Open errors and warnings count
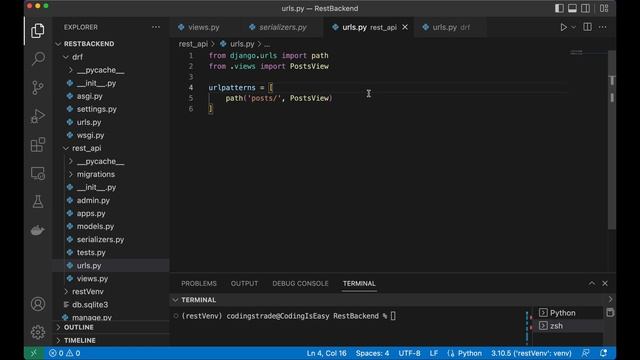640x360 pixels. [x=64, y=353]
